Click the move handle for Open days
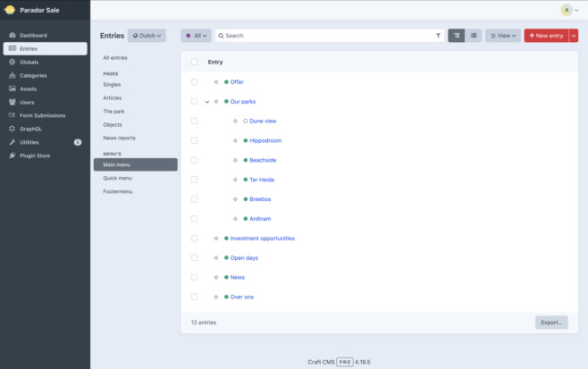The image size is (588, 369). coord(216,257)
